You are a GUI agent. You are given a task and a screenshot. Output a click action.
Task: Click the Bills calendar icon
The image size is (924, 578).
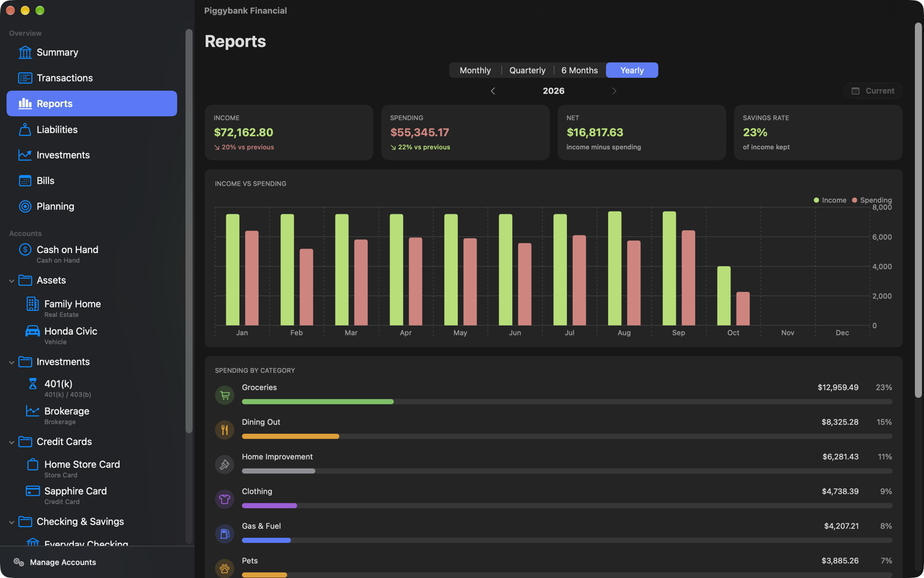[25, 181]
